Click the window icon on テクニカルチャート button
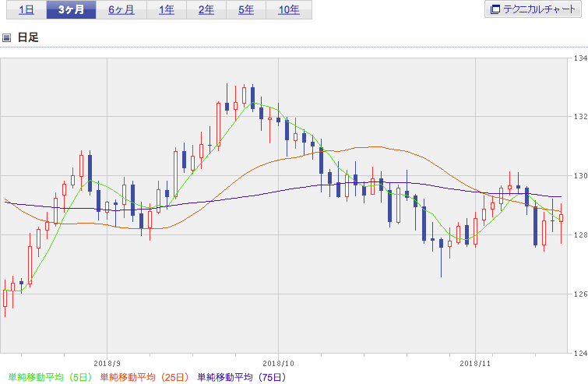Screen dimensions: 588x384 495,9
